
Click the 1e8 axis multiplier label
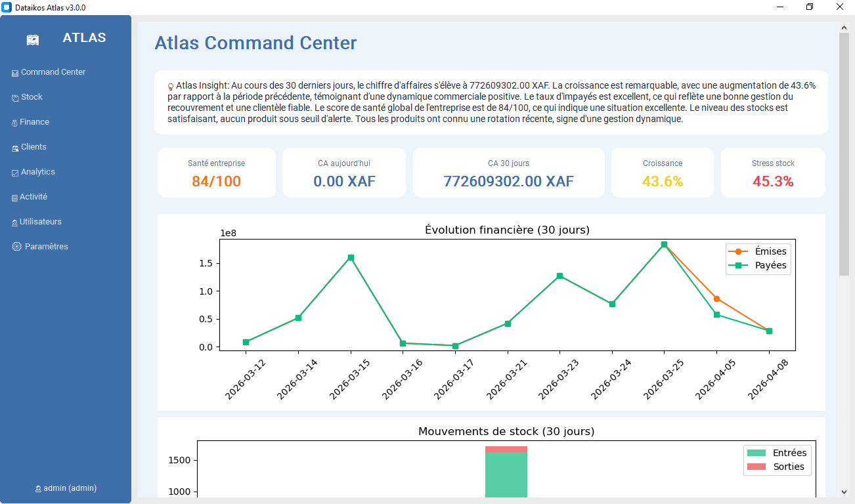tap(228, 233)
